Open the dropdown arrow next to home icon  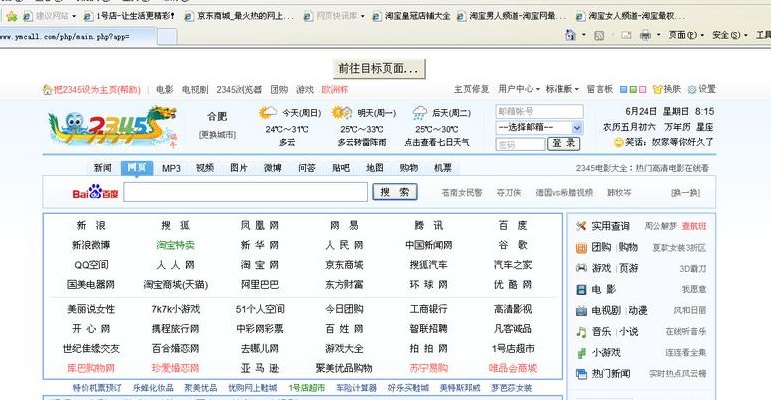click(584, 35)
